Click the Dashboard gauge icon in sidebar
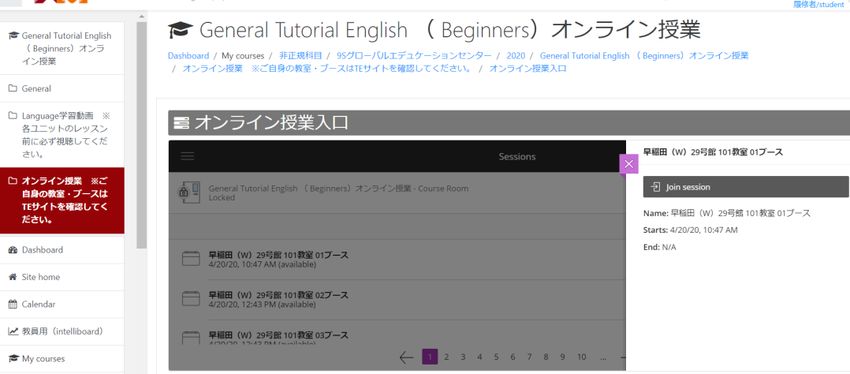 click(x=13, y=250)
